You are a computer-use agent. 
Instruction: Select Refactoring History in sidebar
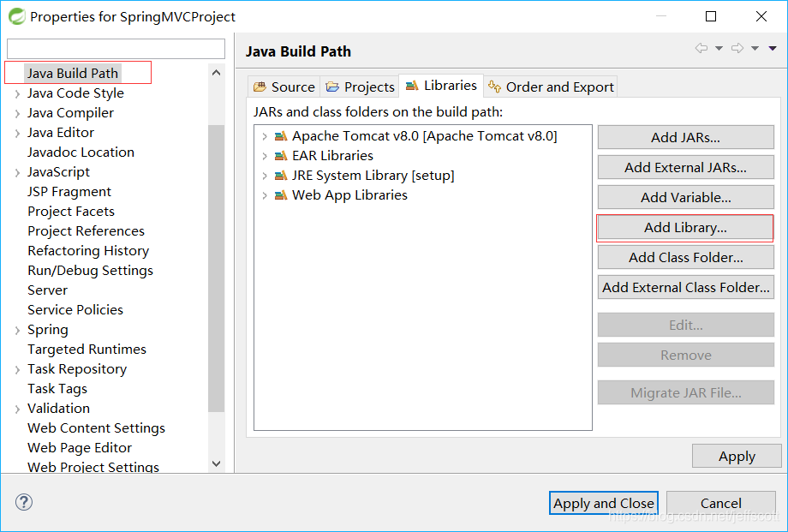[x=88, y=250]
